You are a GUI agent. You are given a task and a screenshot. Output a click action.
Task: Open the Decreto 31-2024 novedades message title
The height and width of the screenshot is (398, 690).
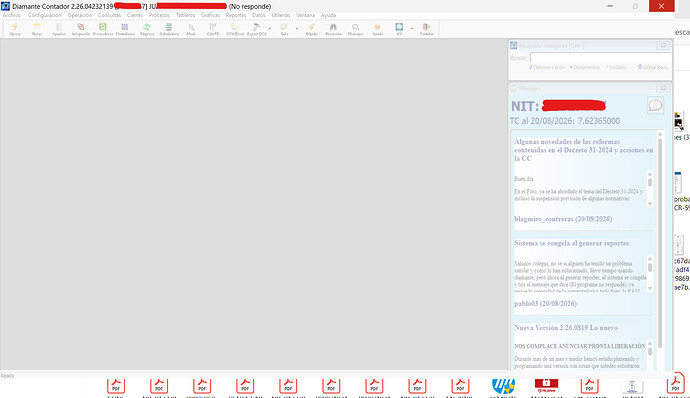tap(584, 150)
